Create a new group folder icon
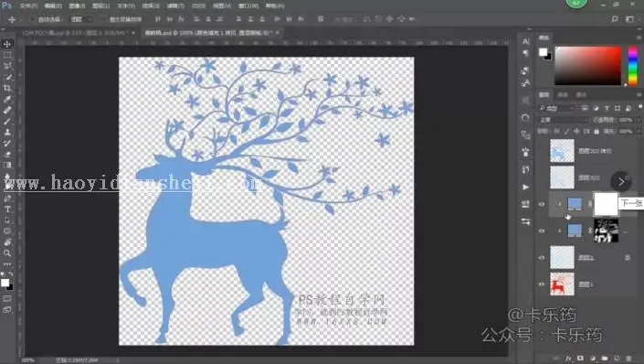This screenshot has height=364, width=644. click(605, 359)
